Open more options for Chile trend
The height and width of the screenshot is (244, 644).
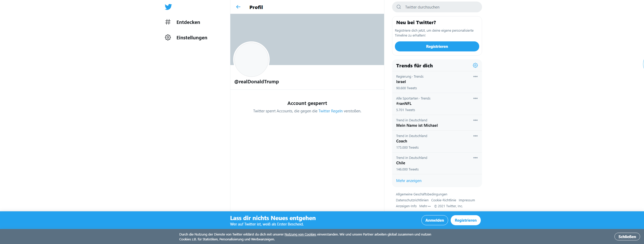475,158
